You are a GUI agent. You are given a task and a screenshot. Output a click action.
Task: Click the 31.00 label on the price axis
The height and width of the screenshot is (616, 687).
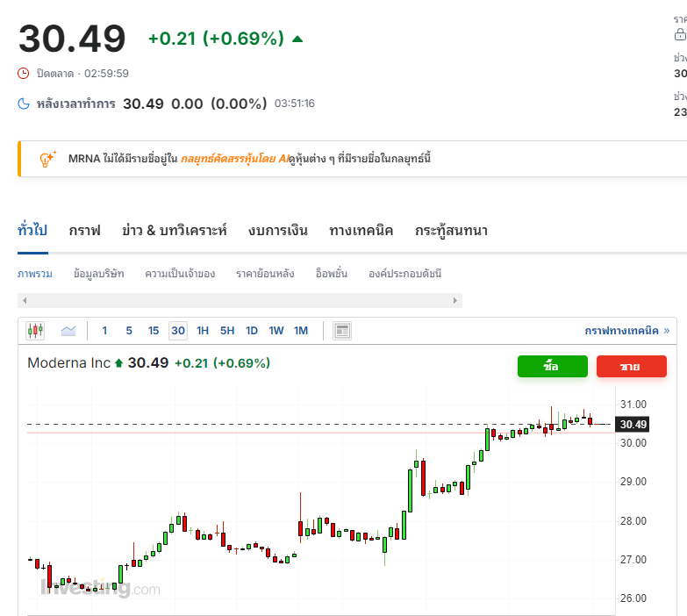[633, 404]
